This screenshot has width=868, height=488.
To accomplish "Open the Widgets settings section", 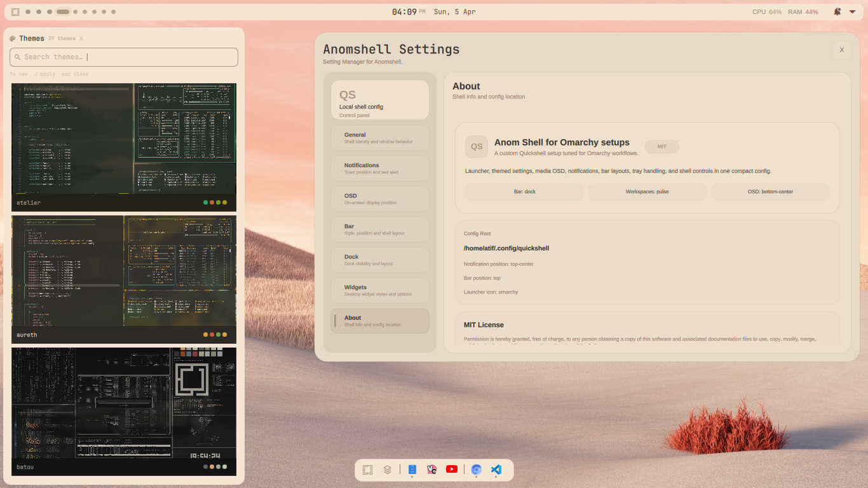I will pyautogui.click(x=379, y=290).
